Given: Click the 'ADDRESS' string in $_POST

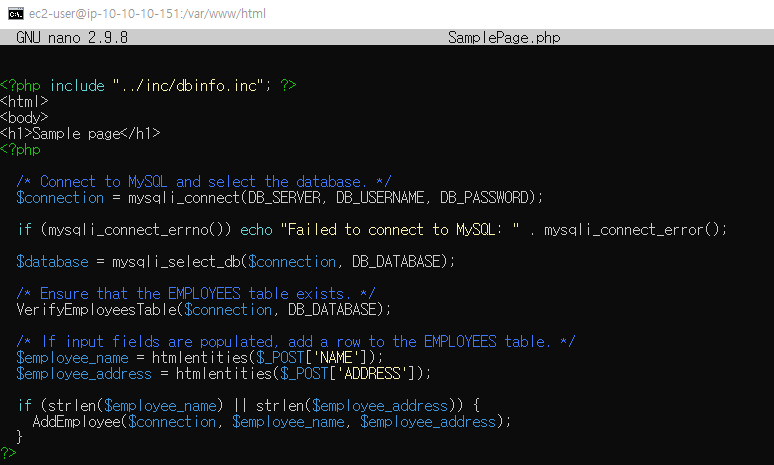Looking at the screenshot, I should pos(372,374).
